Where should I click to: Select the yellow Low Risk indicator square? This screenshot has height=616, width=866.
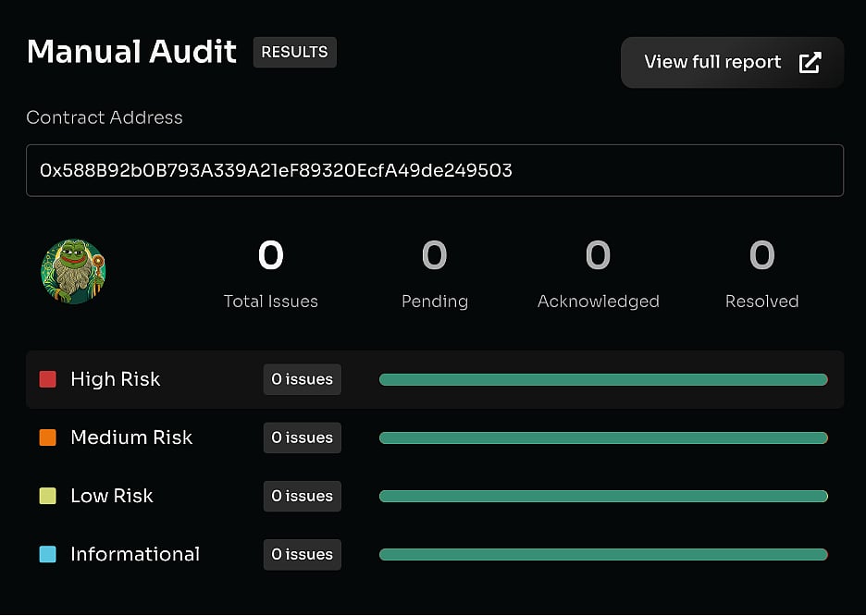pyautogui.click(x=47, y=496)
